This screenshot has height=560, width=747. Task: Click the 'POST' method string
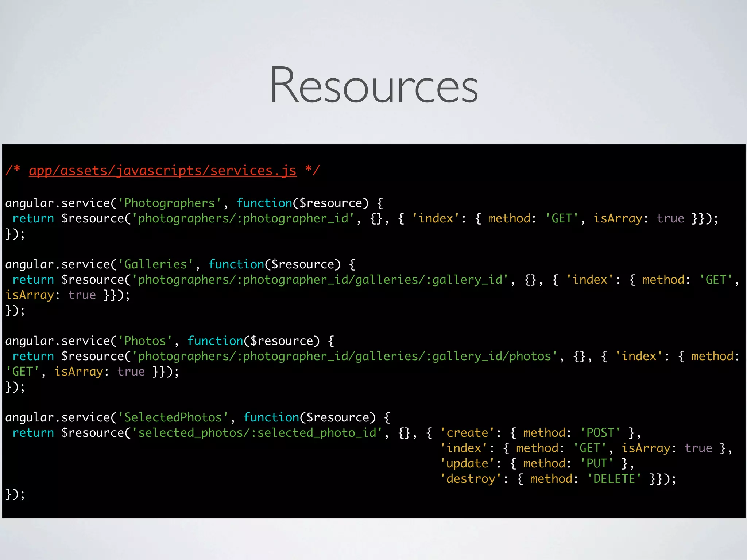click(x=600, y=433)
